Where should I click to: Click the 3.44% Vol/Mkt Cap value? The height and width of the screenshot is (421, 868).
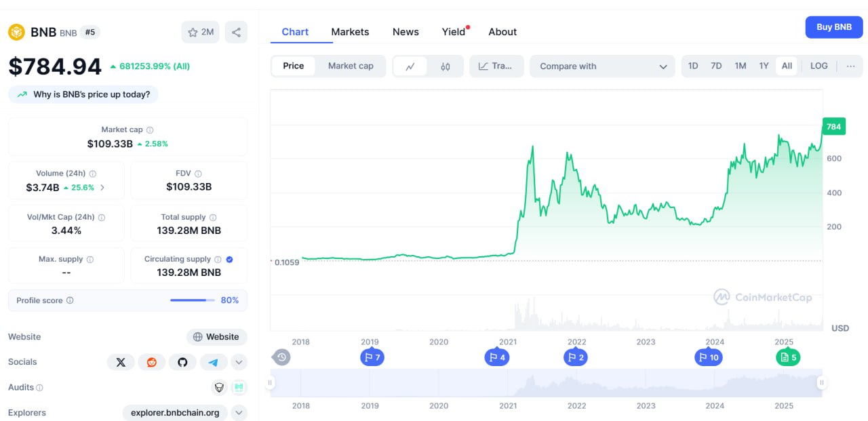pyautogui.click(x=66, y=230)
